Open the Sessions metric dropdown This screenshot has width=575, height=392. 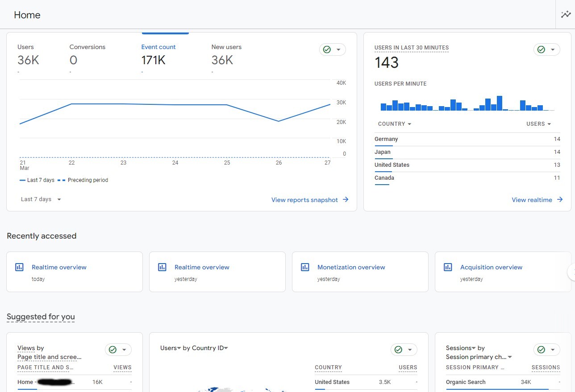point(461,348)
